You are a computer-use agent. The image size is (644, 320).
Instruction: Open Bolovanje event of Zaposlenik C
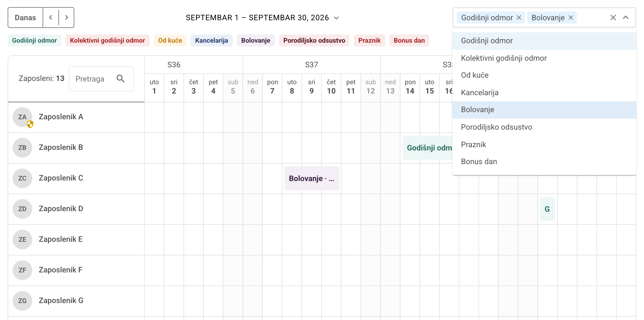[x=312, y=178]
